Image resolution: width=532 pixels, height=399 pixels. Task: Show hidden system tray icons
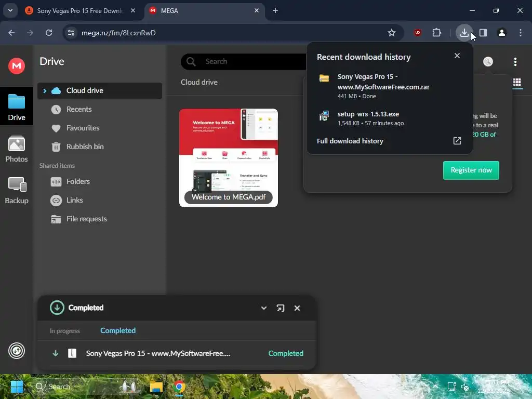pos(435,387)
